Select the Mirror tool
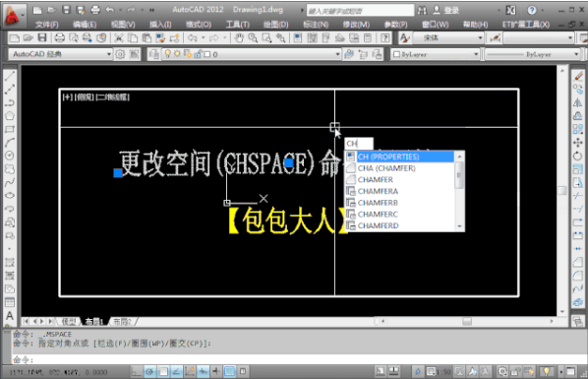 (578, 102)
